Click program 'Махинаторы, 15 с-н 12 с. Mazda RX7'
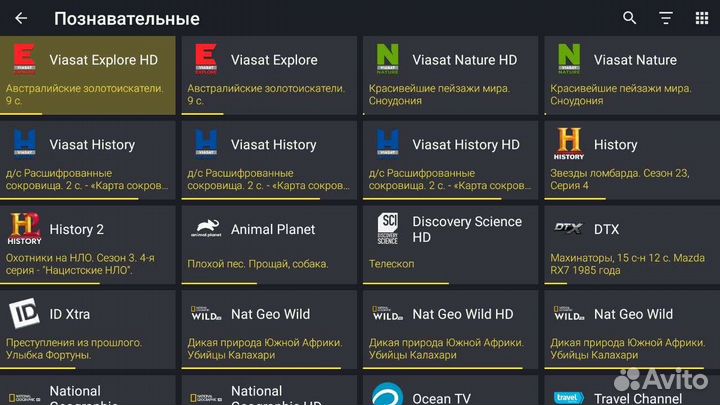720x405 pixels. click(x=627, y=264)
